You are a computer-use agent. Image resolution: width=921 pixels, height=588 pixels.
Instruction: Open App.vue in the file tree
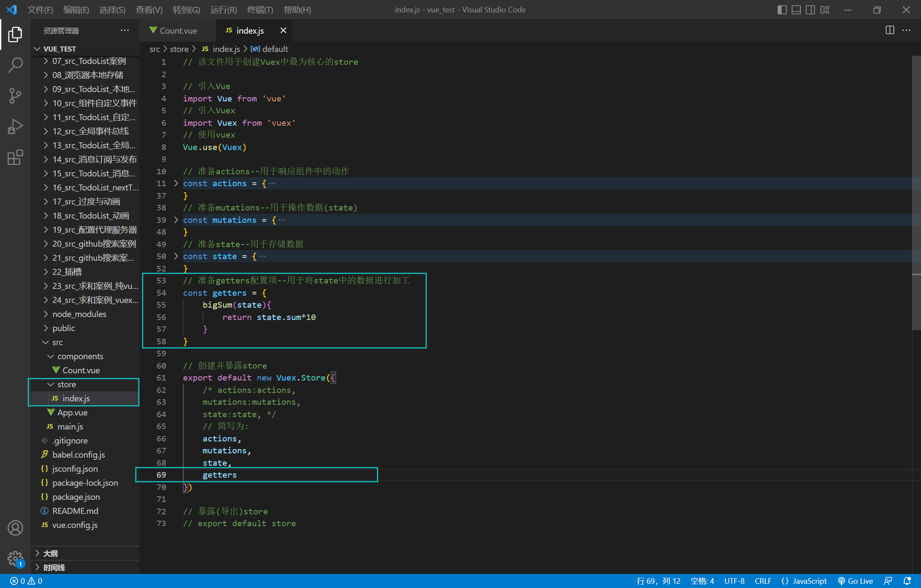pyautogui.click(x=85, y=412)
